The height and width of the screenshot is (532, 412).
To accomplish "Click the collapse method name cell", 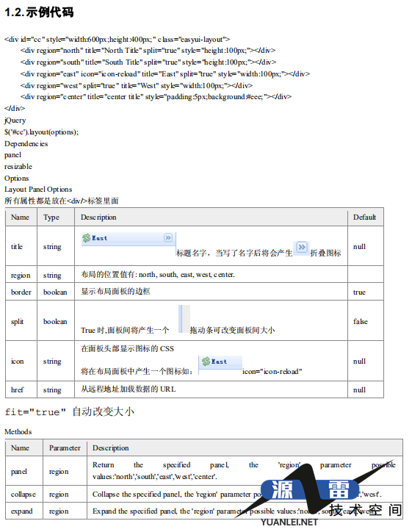I will (x=23, y=495).
